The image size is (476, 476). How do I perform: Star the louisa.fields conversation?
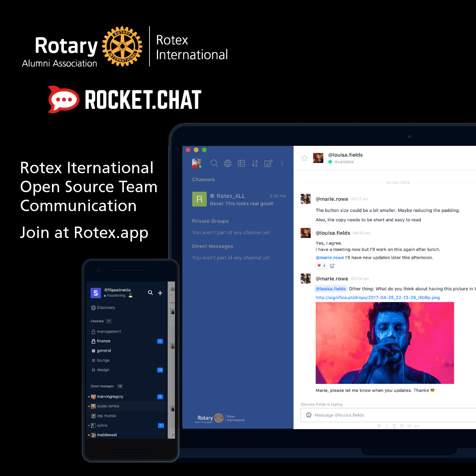pos(304,158)
